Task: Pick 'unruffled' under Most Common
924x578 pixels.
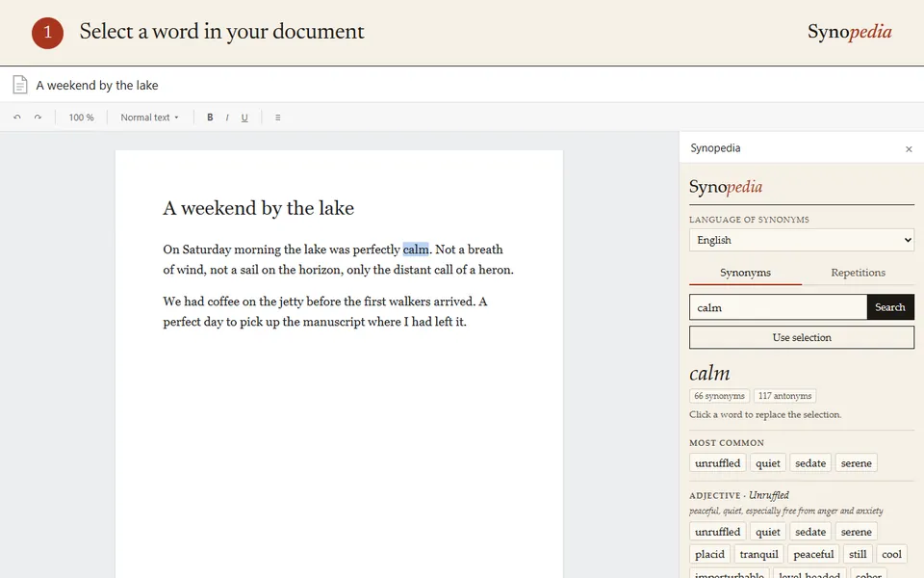Action: click(718, 463)
